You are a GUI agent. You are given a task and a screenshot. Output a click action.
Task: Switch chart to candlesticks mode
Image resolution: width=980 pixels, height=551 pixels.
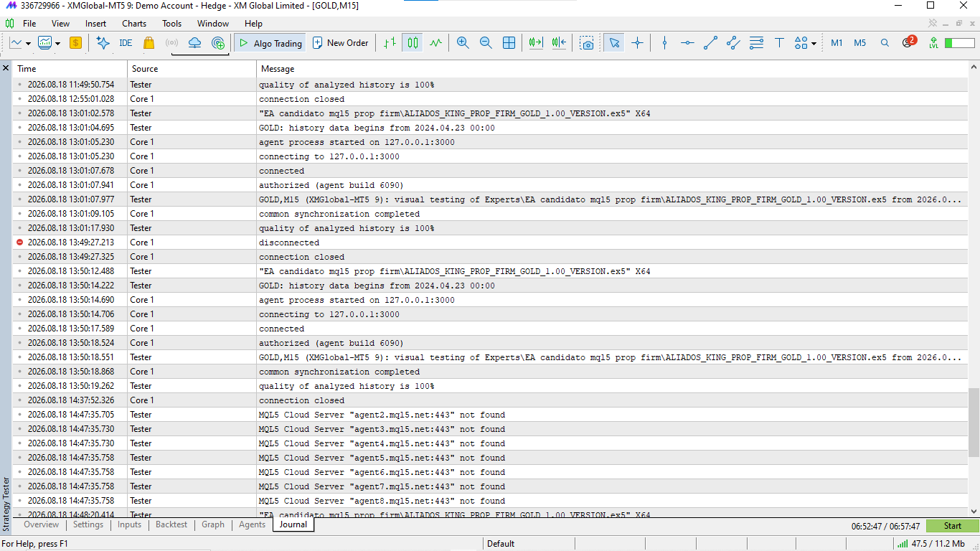(x=413, y=43)
